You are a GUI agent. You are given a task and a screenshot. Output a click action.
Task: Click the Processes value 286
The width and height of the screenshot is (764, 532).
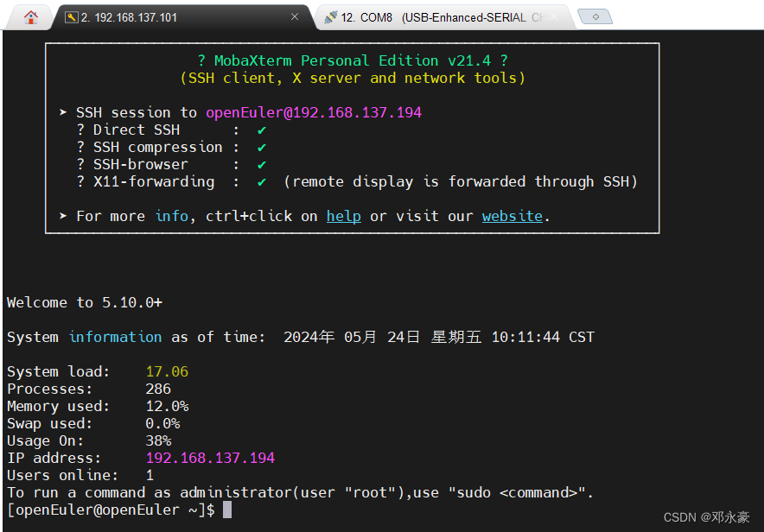coord(158,389)
